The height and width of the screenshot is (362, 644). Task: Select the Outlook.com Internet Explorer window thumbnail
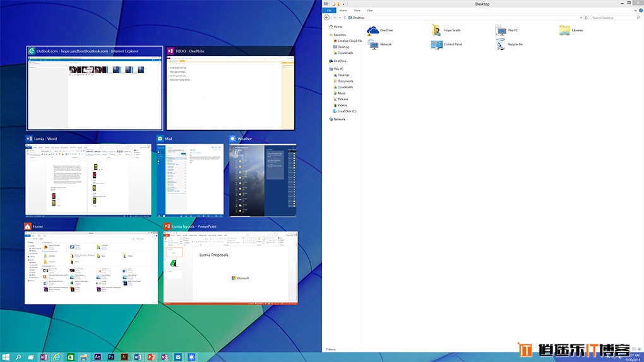click(95, 88)
